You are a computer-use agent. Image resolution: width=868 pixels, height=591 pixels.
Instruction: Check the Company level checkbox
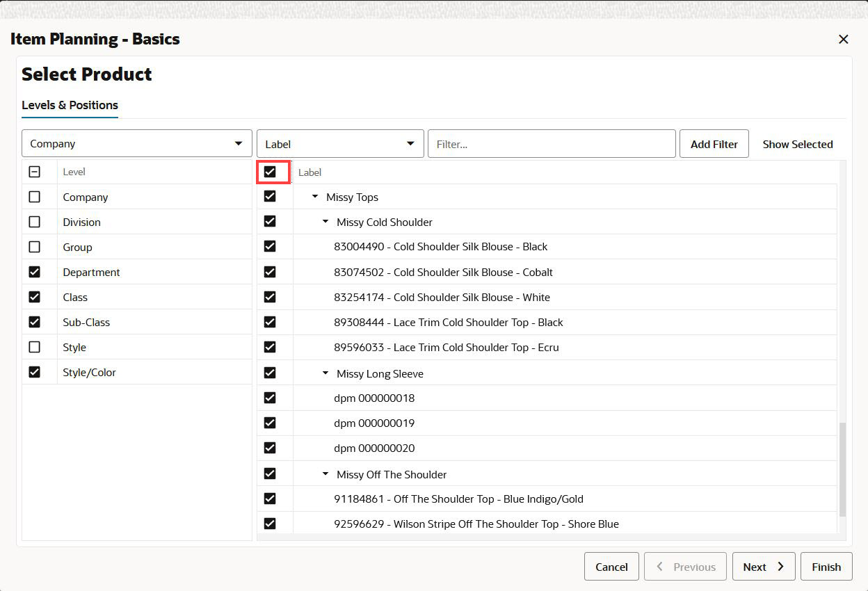(34, 197)
